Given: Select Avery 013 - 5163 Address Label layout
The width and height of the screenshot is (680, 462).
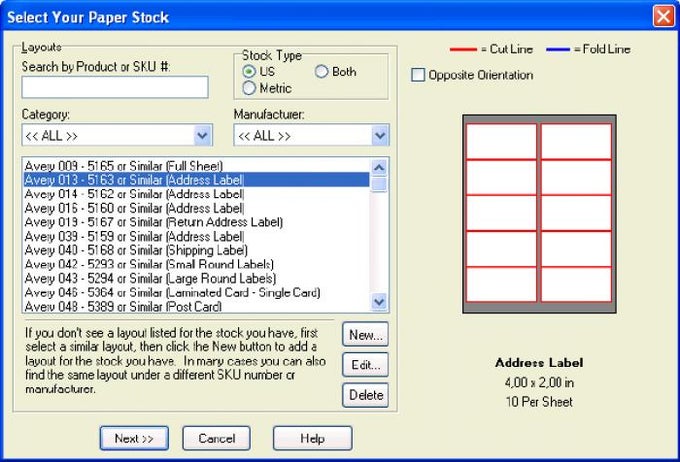Looking at the screenshot, I should 196,180.
